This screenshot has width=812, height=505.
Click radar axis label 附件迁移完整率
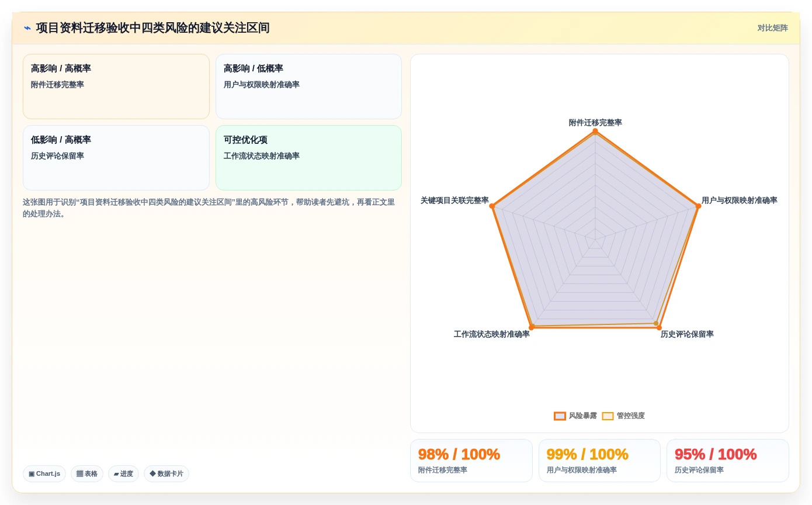coord(595,123)
